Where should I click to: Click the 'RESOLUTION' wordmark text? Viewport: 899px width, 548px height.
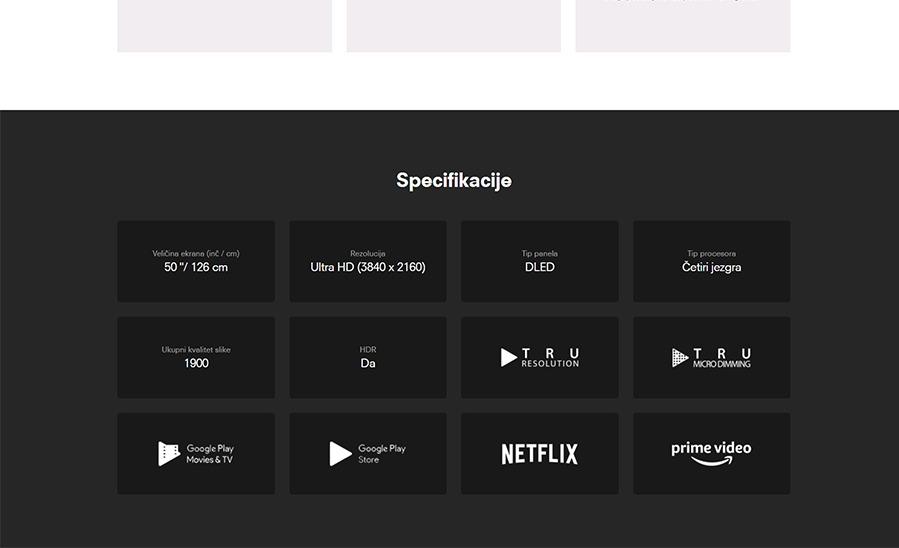tap(550, 364)
